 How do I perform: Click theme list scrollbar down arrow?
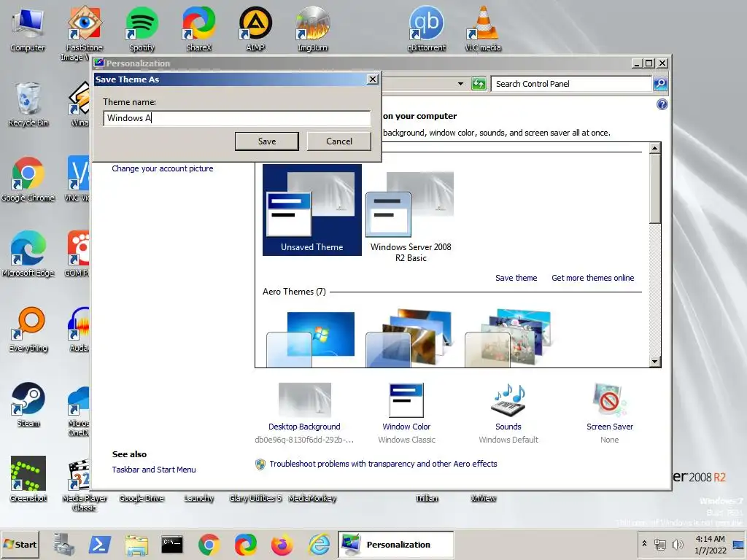point(654,362)
